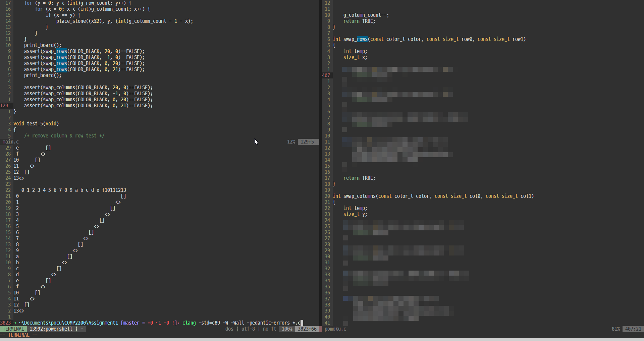Click the Documents\pocu\COMP2200\Assignment1 path in prompt

[70, 323]
